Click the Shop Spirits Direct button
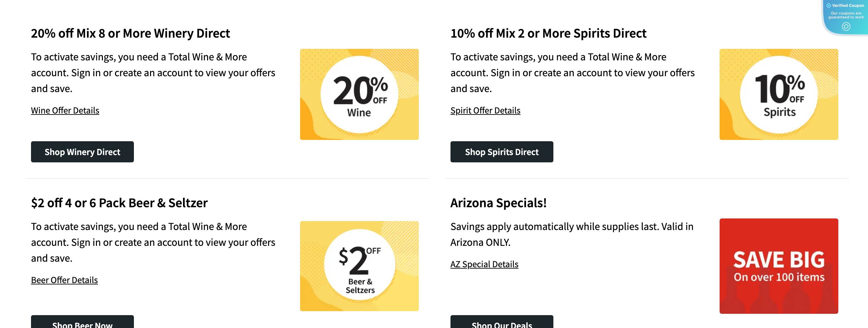The height and width of the screenshot is (328, 868). tap(502, 152)
